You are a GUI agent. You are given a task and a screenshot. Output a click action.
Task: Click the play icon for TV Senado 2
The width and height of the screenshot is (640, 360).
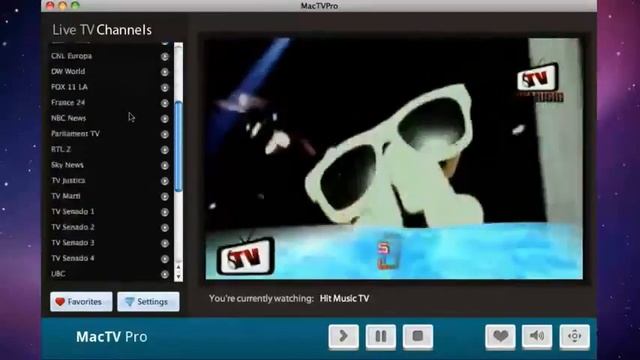click(164, 227)
